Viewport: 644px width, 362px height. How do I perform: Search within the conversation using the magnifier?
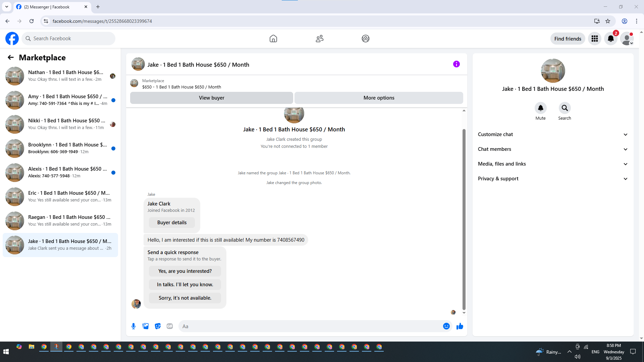coord(565,108)
